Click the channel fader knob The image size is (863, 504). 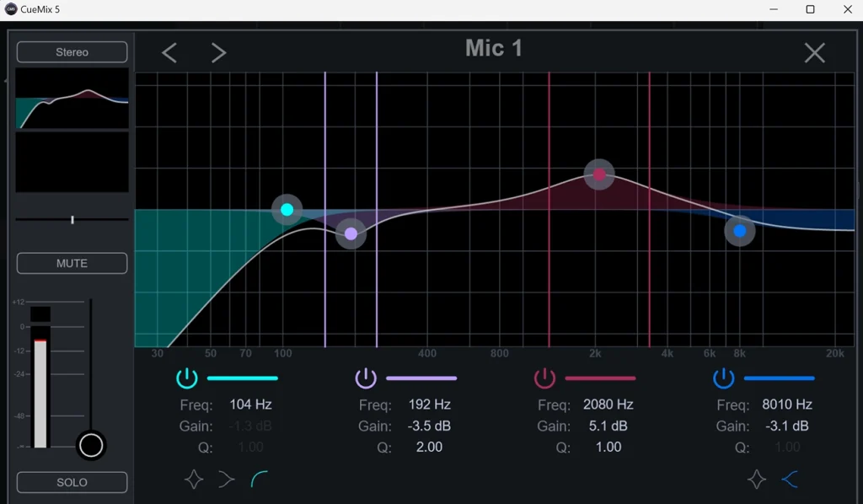pyautogui.click(x=91, y=444)
